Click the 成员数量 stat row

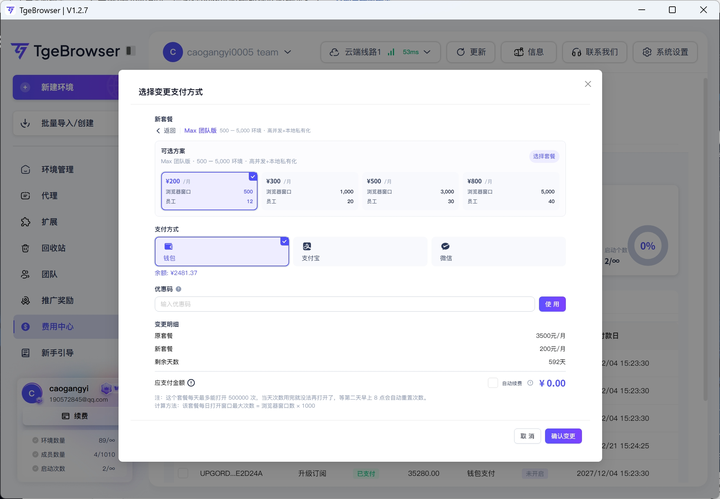pyautogui.click(x=74, y=454)
